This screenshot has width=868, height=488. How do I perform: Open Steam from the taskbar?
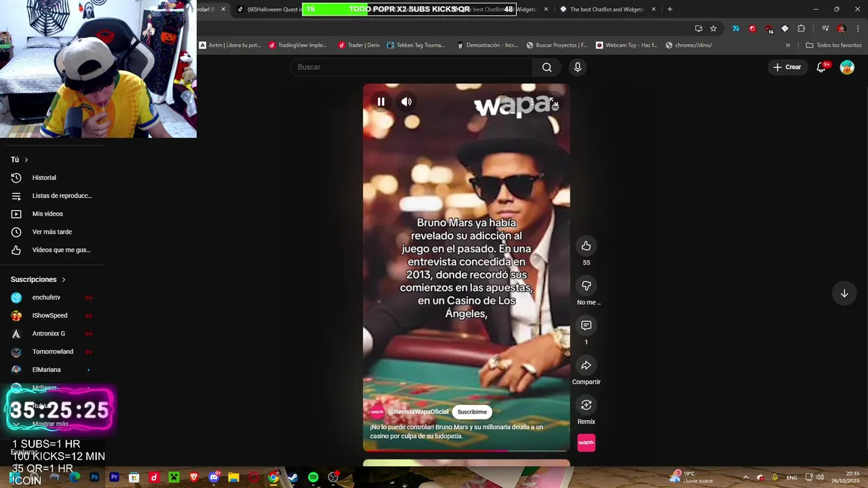point(293,477)
